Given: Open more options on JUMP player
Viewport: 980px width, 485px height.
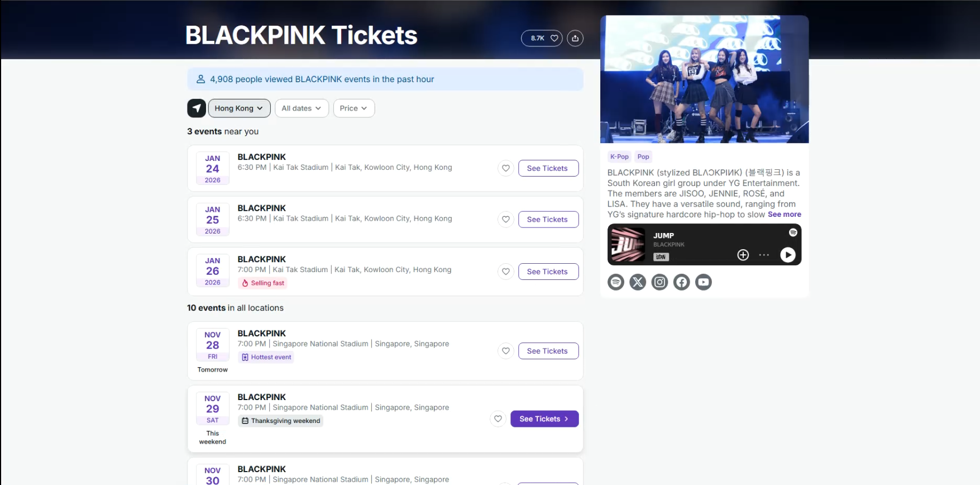Looking at the screenshot, I should pyautogui.click(x=764, y=255).
